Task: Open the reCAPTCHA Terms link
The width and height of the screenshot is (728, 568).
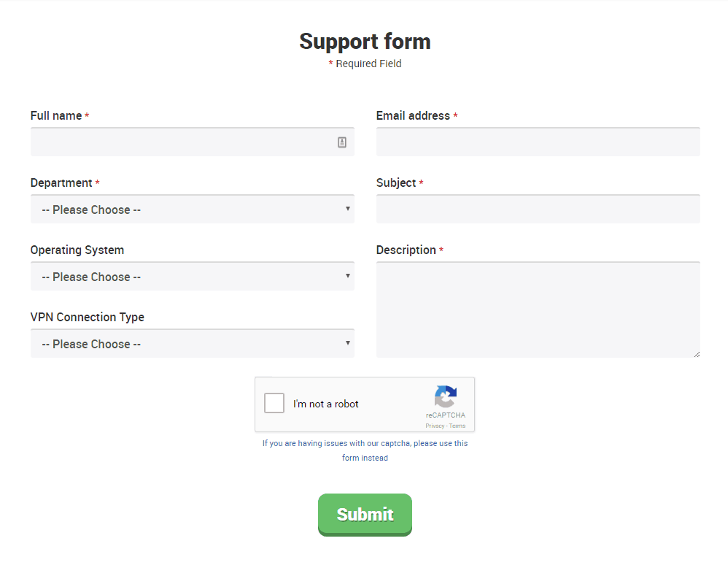Action: click(x=457, y=426)
